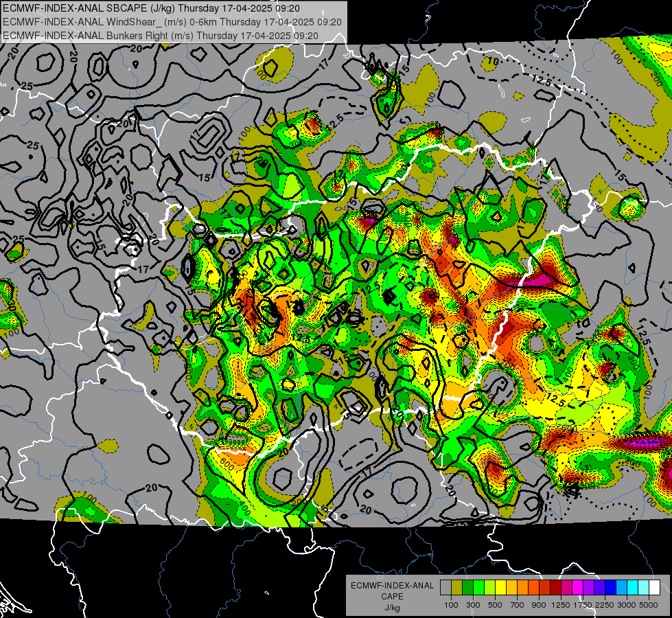Select the orange swatch above 700 tick

pyautogui.click(x=522, y=587)
